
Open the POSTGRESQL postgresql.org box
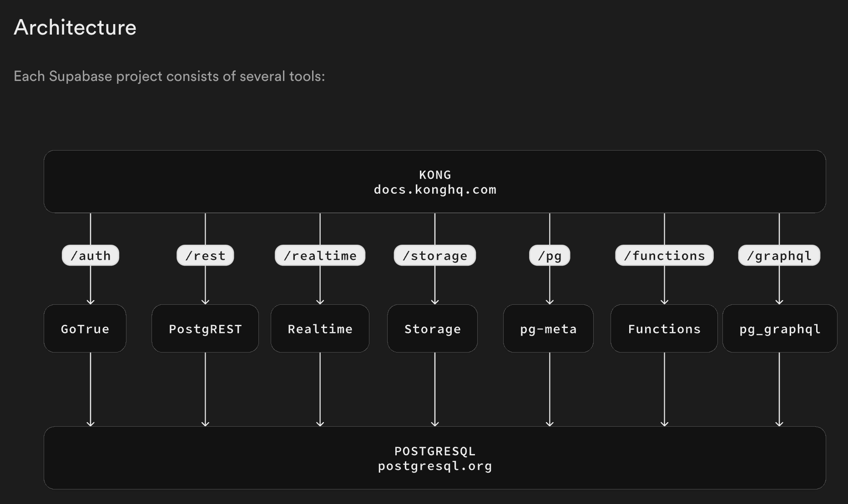(434, 458)
